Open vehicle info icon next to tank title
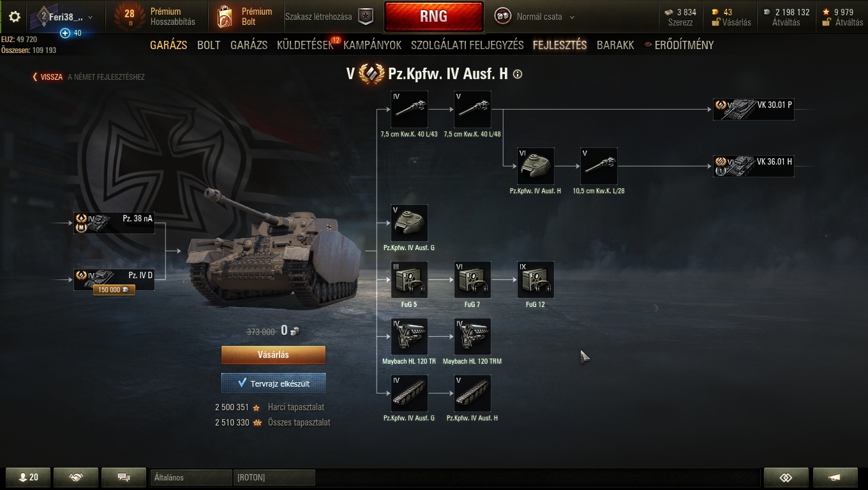868x490 pixels. [x=518, y=74]
